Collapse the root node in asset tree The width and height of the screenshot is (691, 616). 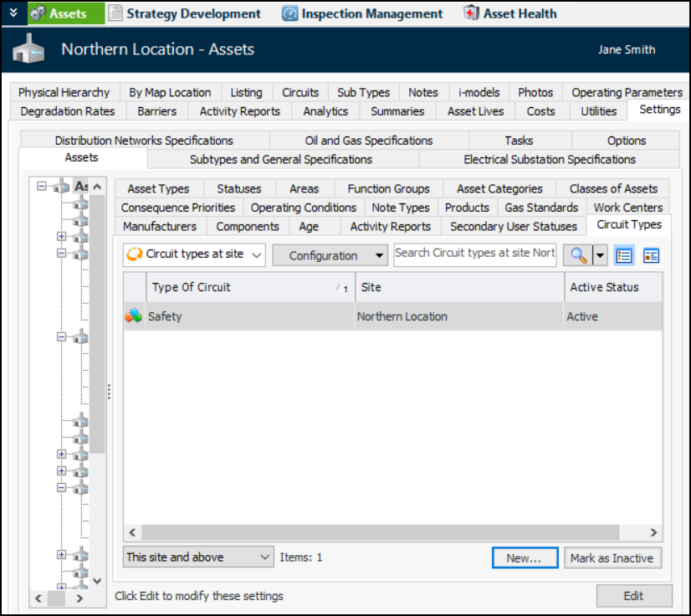tap(41, 187)
